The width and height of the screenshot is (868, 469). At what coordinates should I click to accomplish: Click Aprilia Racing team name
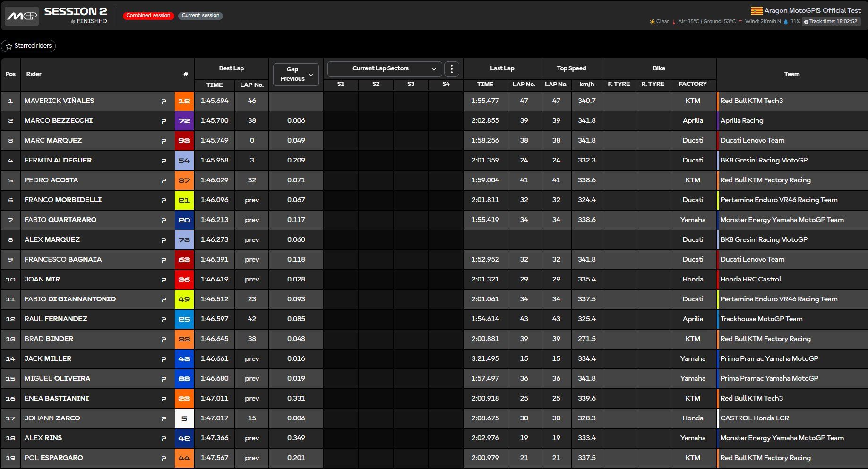pos(741,120)
